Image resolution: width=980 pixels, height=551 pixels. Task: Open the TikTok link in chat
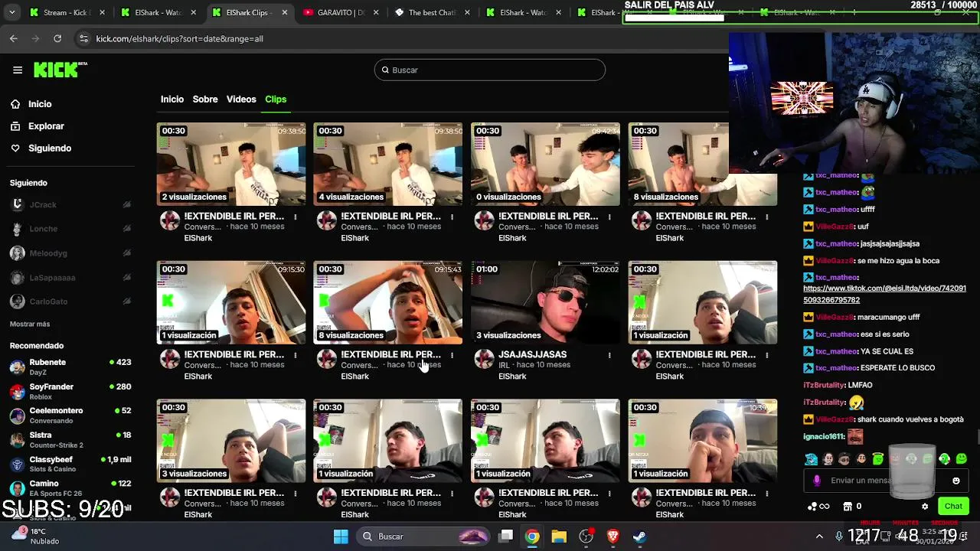[x=884, y=294]
